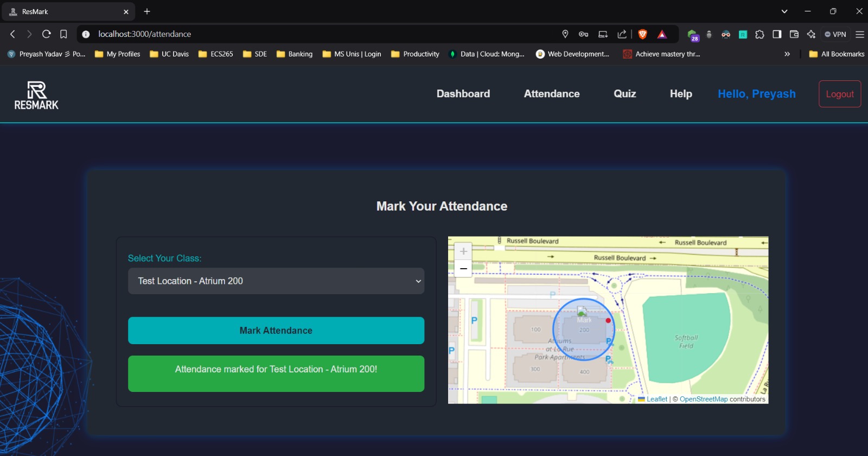
Task: Click the red location dot on map
Action: (x=608, y=321)
